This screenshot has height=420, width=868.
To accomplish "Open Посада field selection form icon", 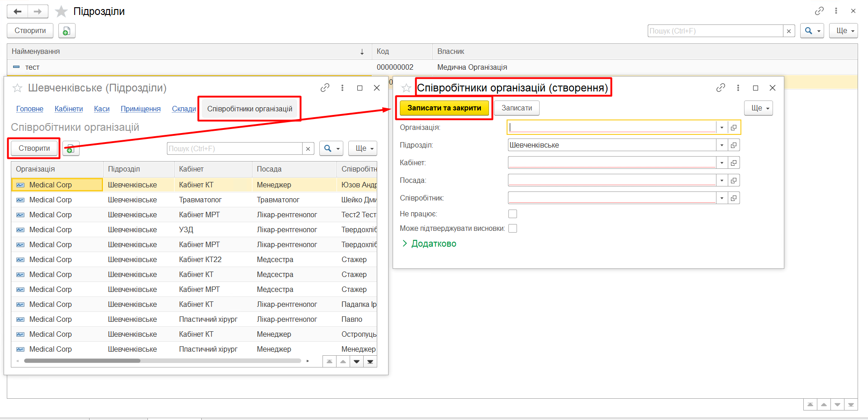I will pos(734,181).
